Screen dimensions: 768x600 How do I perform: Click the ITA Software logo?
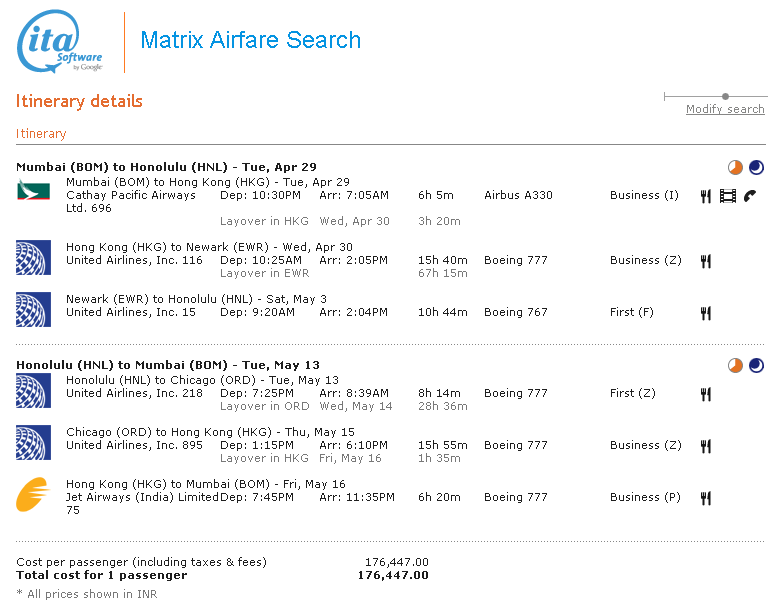(60, 43)
